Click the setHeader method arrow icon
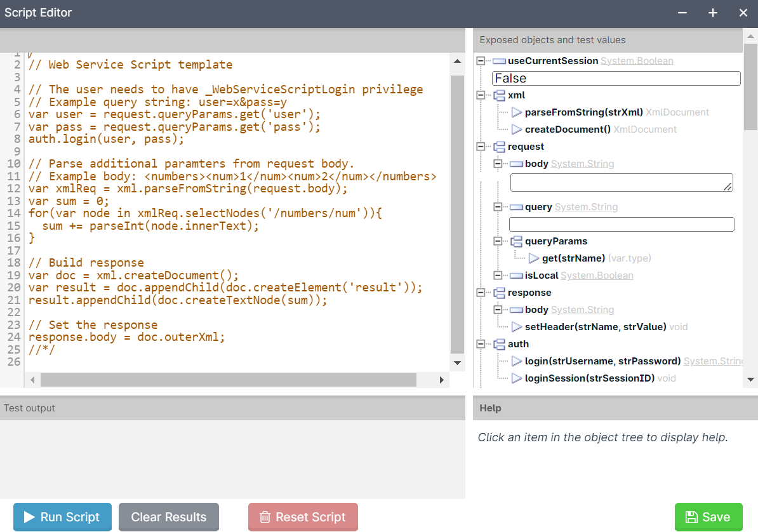 (x=517, y=327)
